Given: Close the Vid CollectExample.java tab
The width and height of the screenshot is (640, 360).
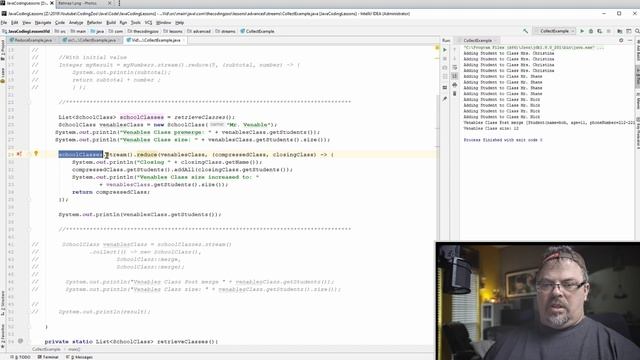Looking at the screenshot, I should pyautogui.click(x=184, y=40).
